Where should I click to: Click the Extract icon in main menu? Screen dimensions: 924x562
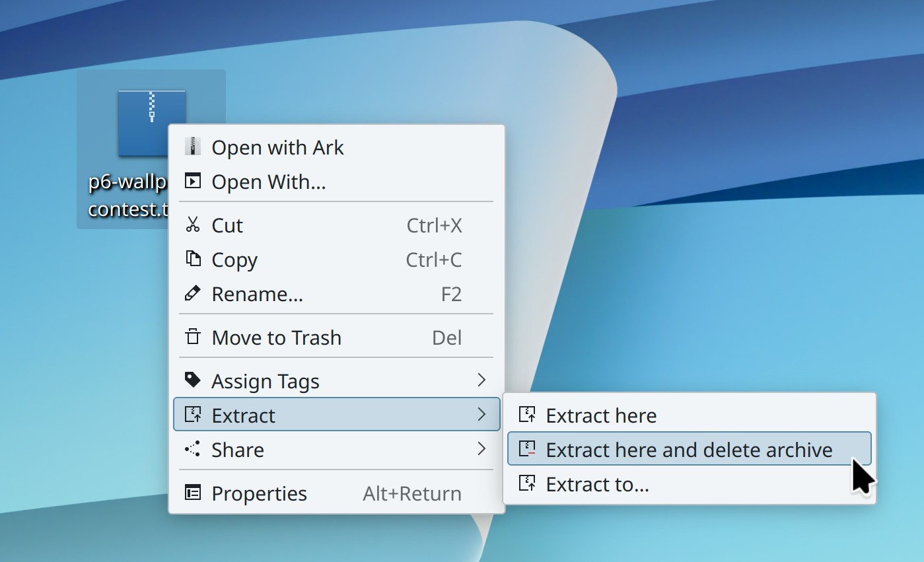coord(192,415)
